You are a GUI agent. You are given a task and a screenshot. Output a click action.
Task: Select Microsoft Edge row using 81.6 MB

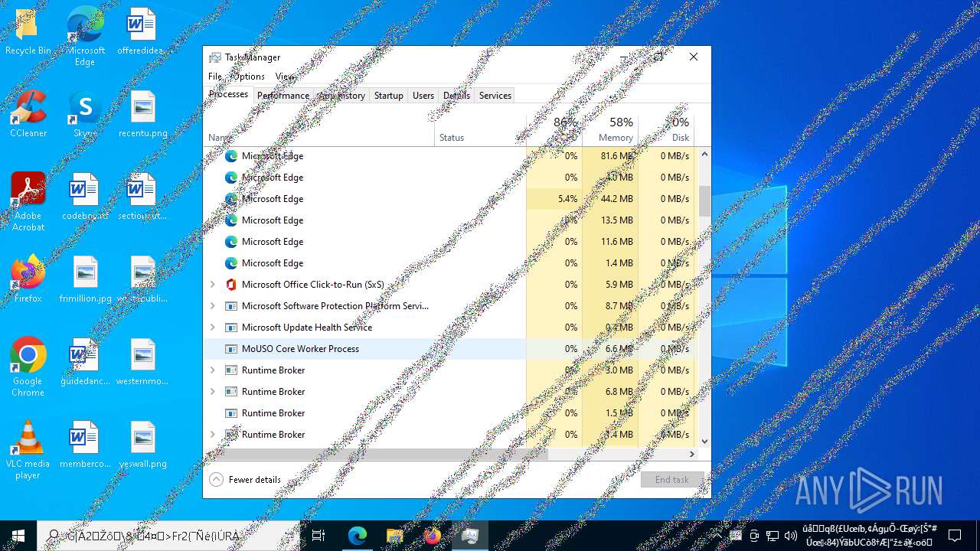coord(451,156)
